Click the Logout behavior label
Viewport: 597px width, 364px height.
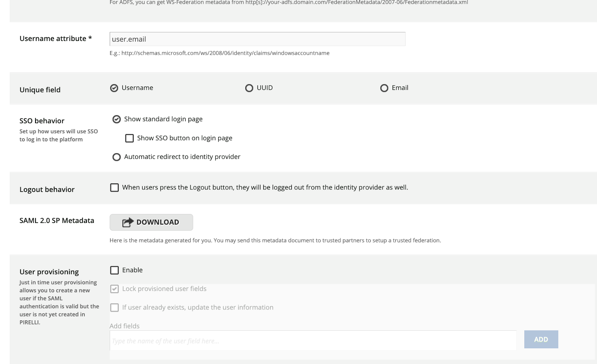tap(47, 189)
